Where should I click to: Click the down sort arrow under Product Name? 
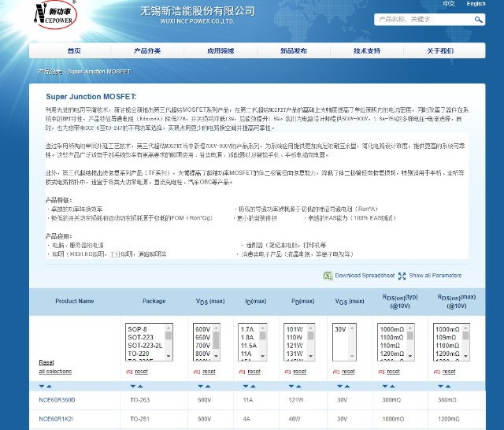pos(42,386)
